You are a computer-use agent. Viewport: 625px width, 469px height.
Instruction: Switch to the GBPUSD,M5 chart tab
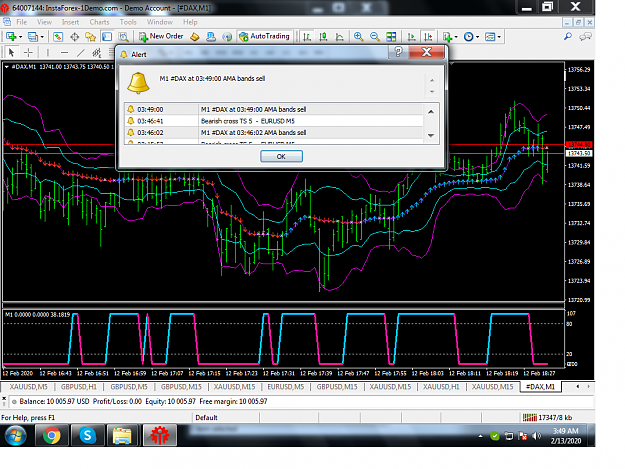(x=129, y=387)
